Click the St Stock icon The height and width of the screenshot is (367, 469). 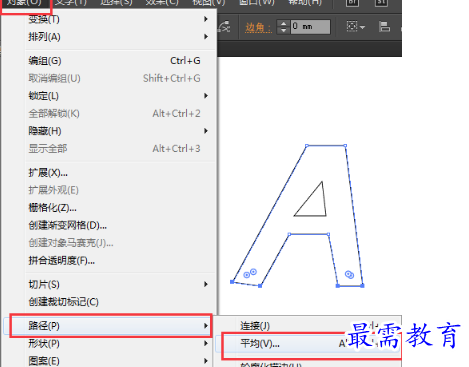381,3
